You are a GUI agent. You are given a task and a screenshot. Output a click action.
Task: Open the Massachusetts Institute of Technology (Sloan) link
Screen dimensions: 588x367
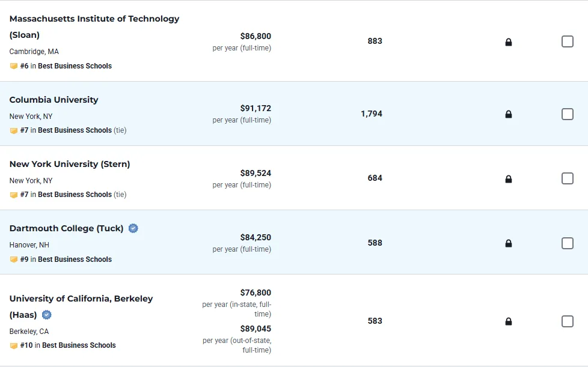coord(94,19)
